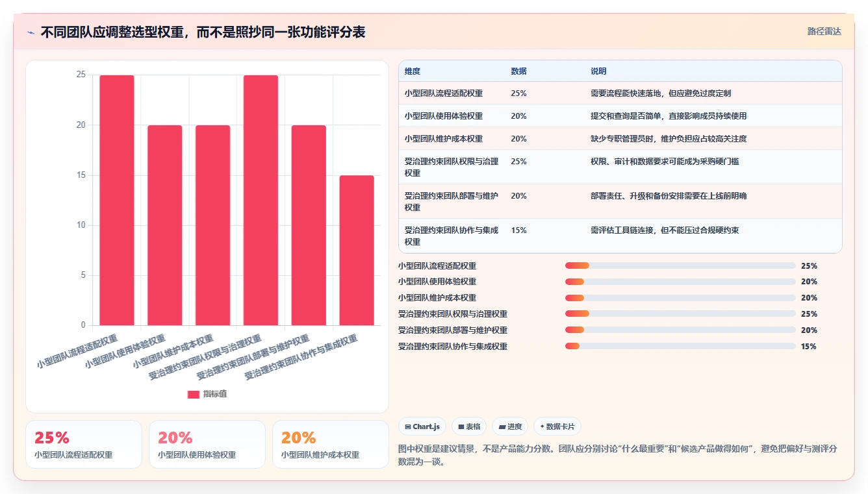Click the red 指标值 legend color box
The image size is (868, 494).
[x=194, y=394]
